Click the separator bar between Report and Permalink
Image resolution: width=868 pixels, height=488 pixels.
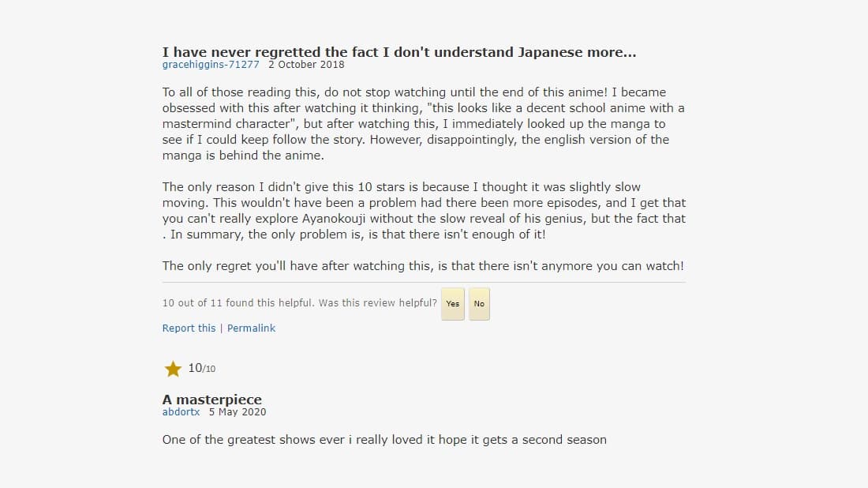222,328
